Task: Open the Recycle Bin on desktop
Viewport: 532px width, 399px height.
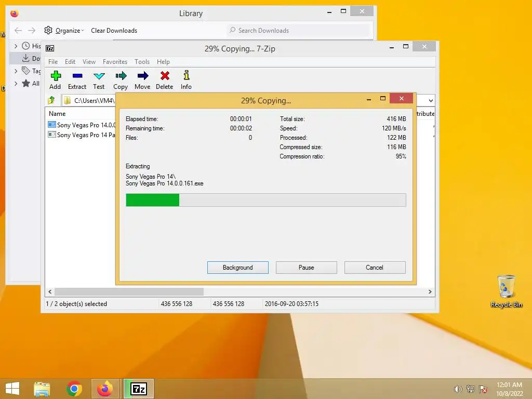Action: click(x=506, y=291)
